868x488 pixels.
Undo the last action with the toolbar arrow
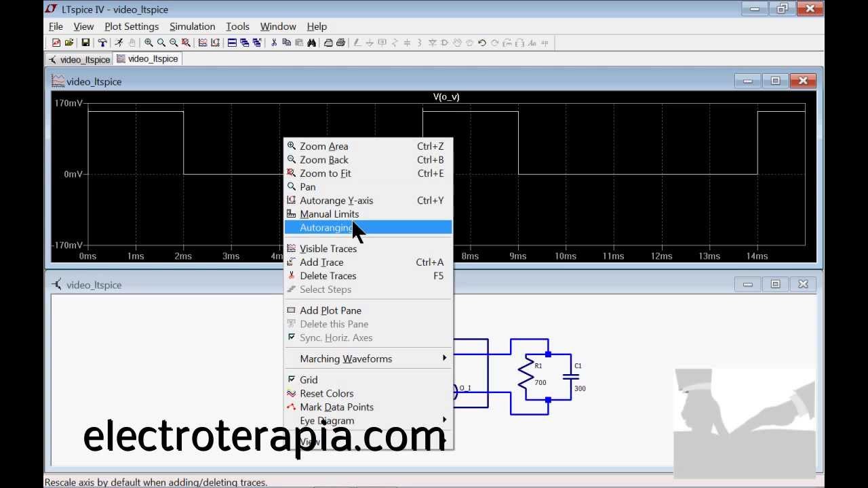[482, 43]
